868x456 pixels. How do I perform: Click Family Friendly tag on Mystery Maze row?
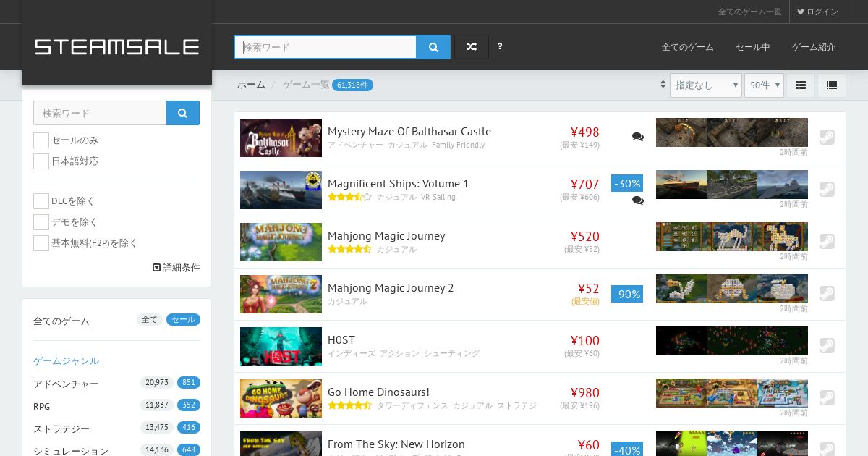pyautogui.click(x=458, y=145)
